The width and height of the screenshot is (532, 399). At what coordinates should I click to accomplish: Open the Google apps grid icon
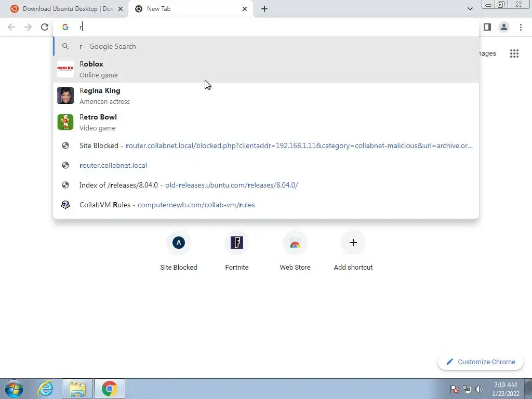tap(514, 54)
